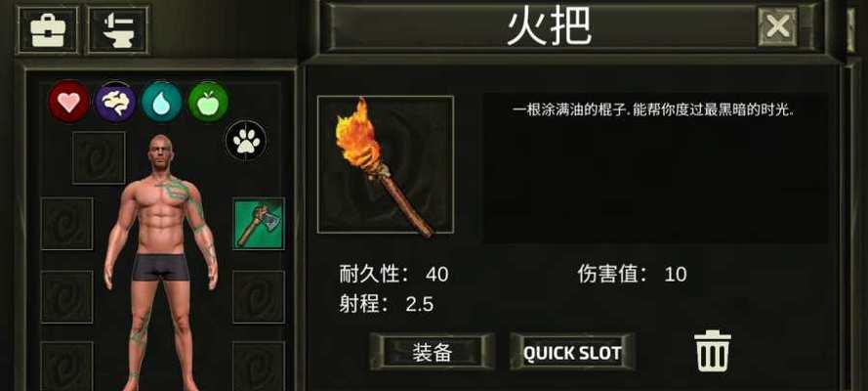Viewport: 868px width, 391px height.
Task: Delete the torch with trash can icon
Action: (x=713, y=351)
